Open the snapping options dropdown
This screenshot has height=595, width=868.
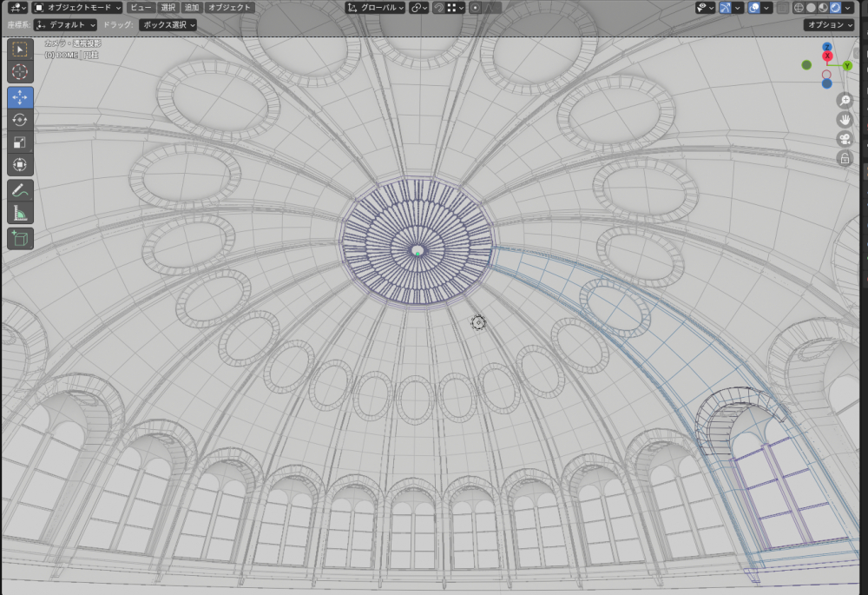[455, 8]
